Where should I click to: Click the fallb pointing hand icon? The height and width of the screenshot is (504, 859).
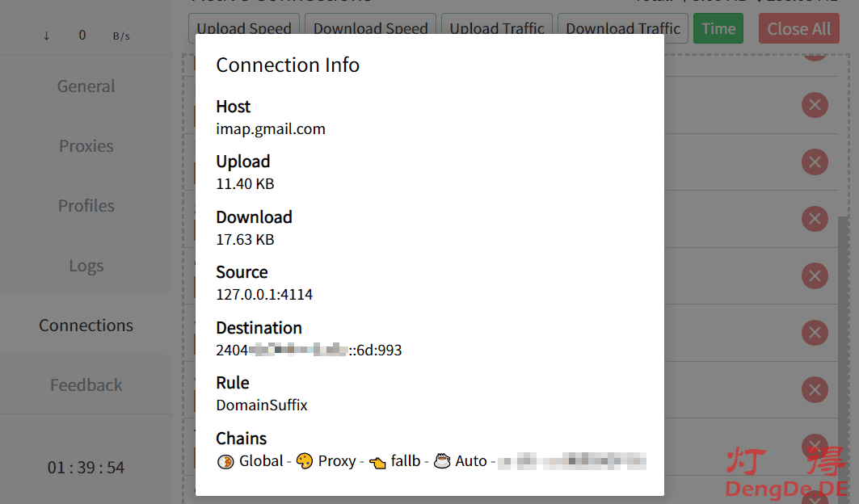click(x=377, y=462)
